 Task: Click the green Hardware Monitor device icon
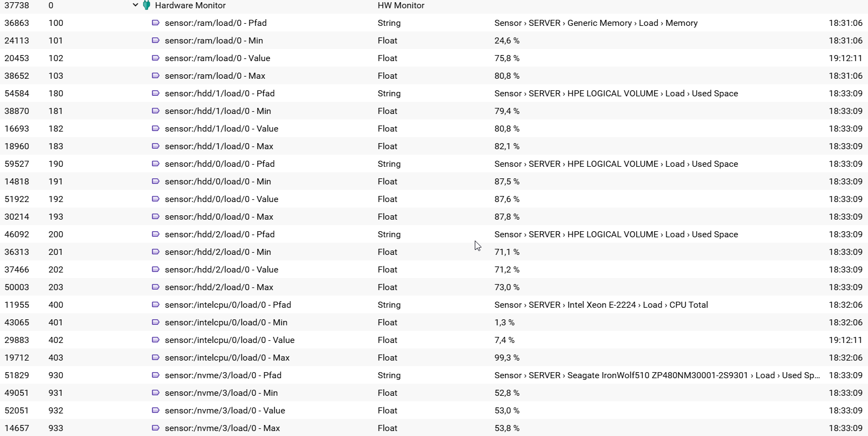[x=147, y=6]
